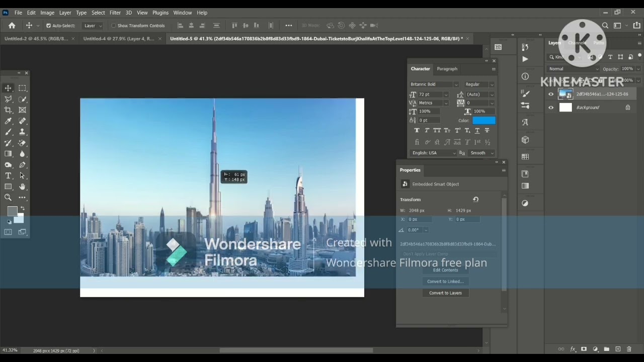Open the English: USA language dropdown
Viewport: 644px width, 362px height.
434,153
